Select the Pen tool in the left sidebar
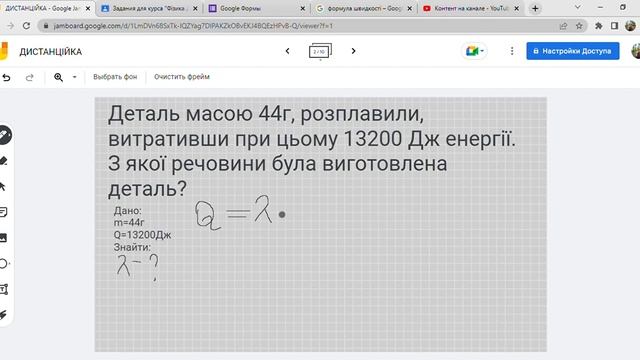This screenshot has height=360, width=640. (4, 135)
